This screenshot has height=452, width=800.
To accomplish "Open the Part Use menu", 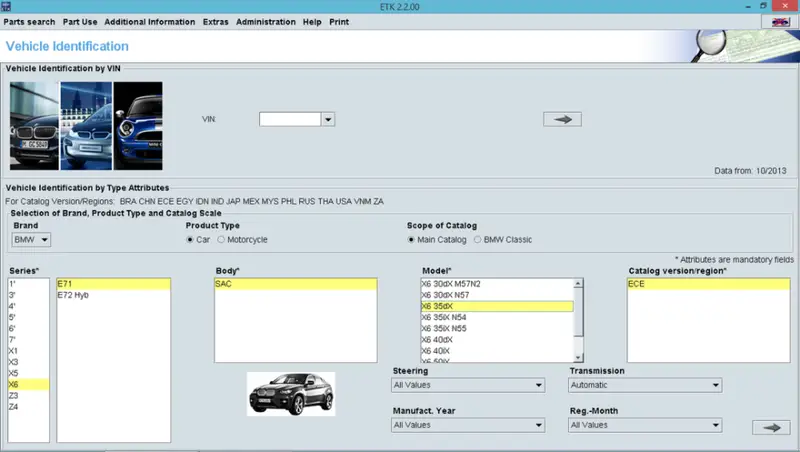I will [x=80, y=22].
